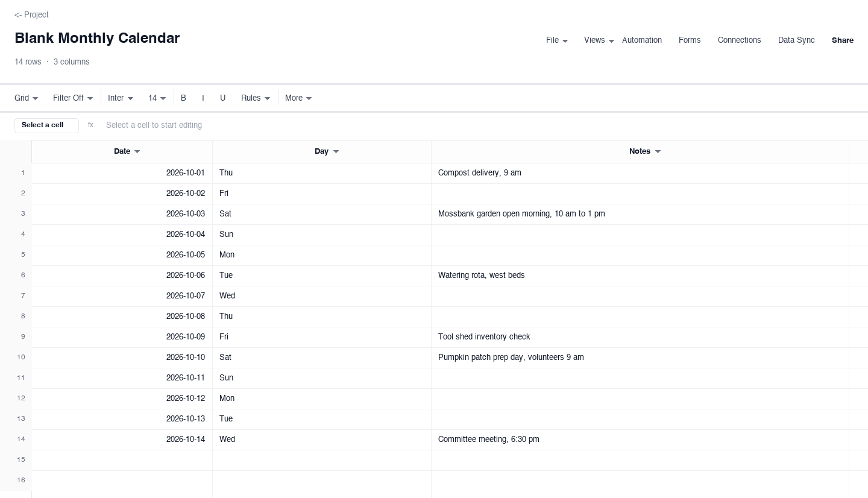Screen dimensions: 868x498
Task: Click the fx formula icon
Action: pyautogui.click(x=90, y=125)
